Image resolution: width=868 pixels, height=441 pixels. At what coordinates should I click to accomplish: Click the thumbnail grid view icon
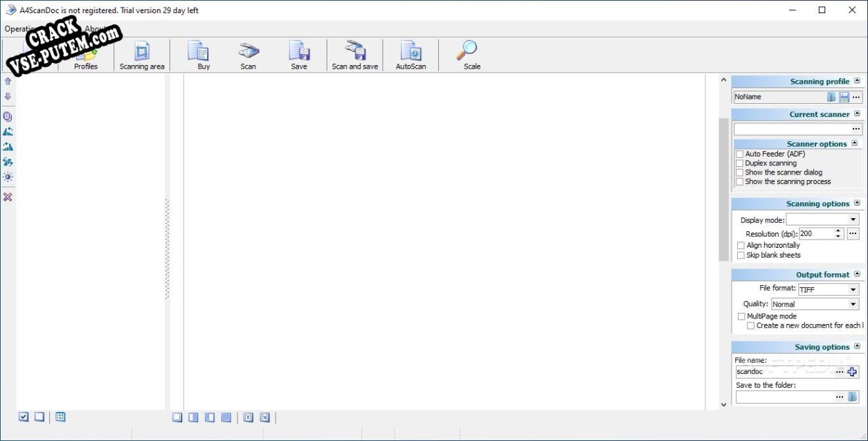(60, 417)
